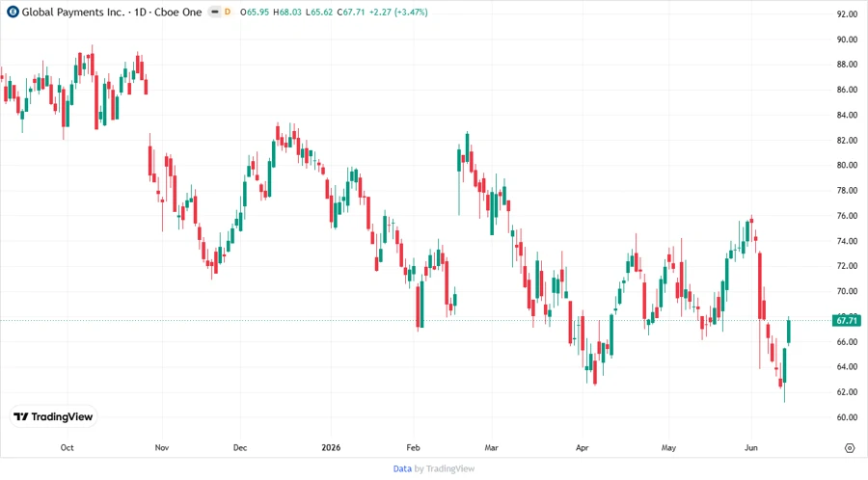Click 'by TradingView' footer link
868x480 pixels.
pyautogui.click(x=445, y=469)
